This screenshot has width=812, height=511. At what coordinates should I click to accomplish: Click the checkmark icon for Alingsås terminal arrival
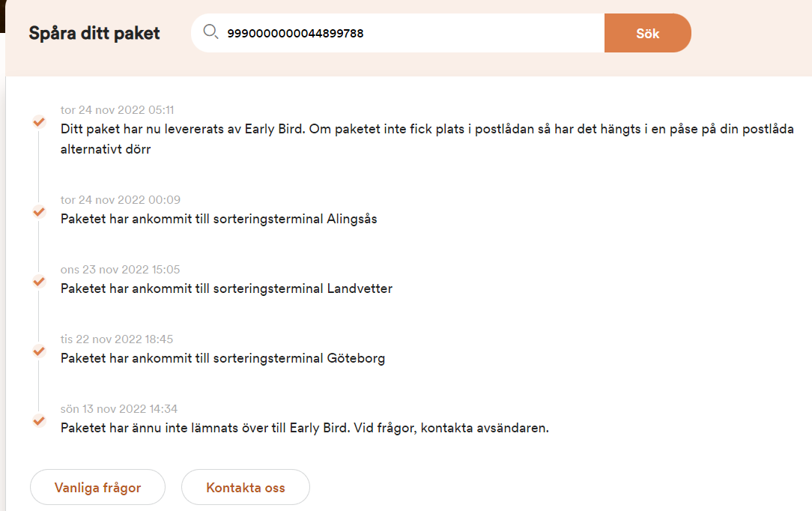click(39, 211)
